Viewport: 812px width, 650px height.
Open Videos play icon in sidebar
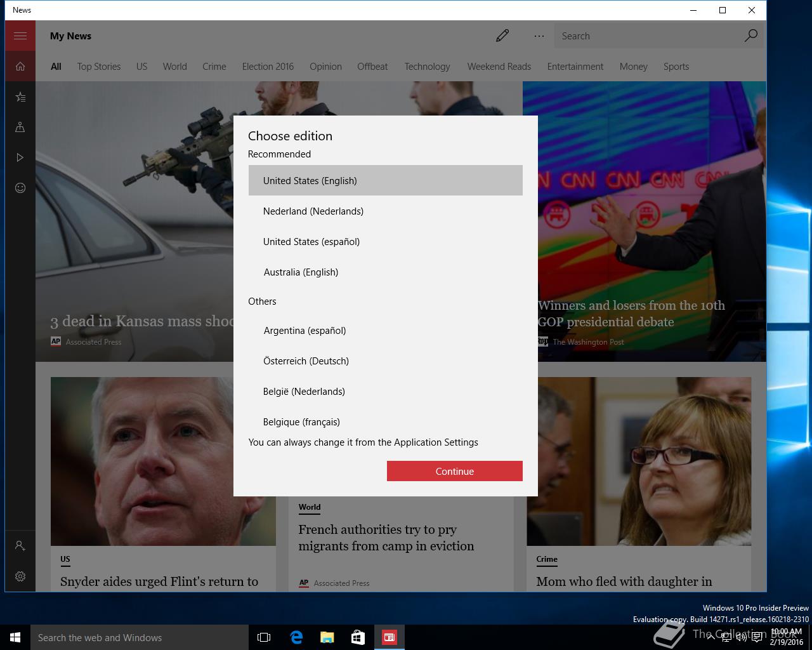pyautogui.click(x=20, y=157)
